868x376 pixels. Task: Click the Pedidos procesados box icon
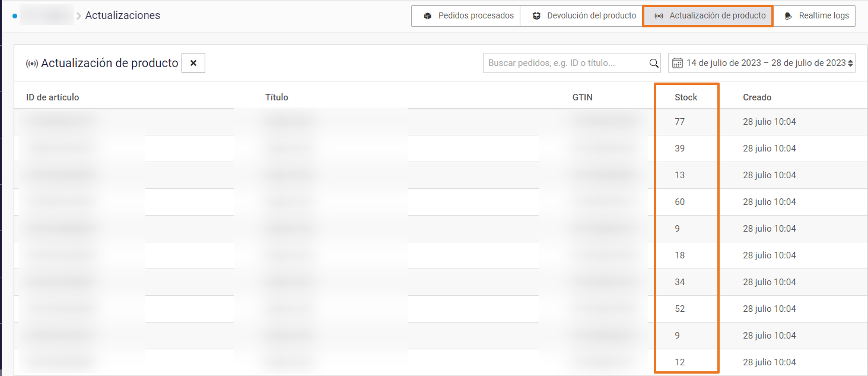427,16
